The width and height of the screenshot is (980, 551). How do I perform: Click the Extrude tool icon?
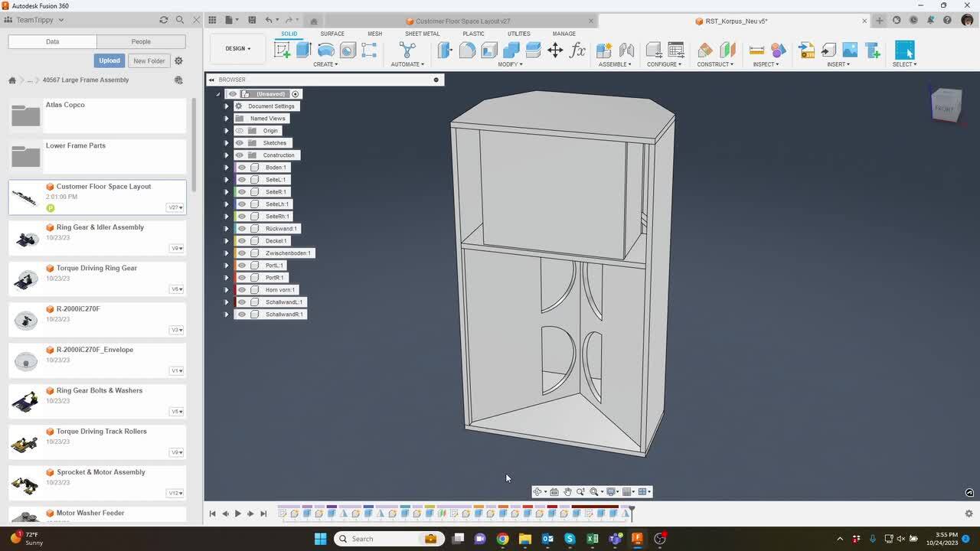(303, 51)
